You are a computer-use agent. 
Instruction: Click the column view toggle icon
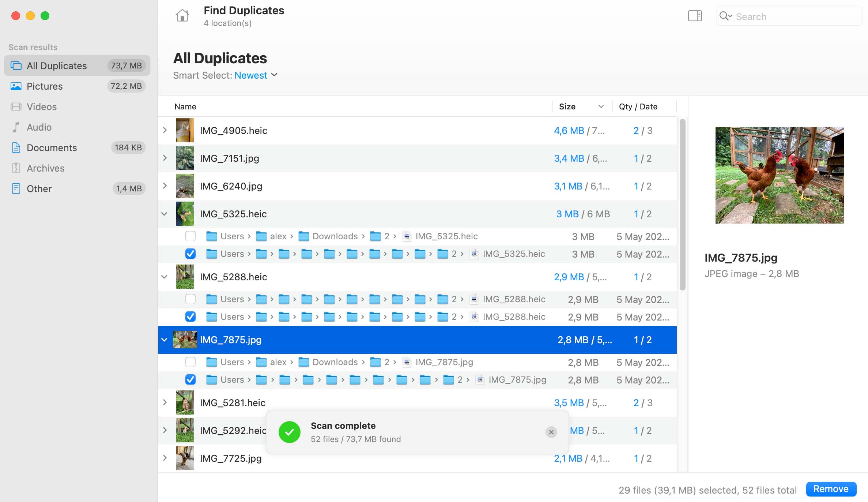point(695,16)
